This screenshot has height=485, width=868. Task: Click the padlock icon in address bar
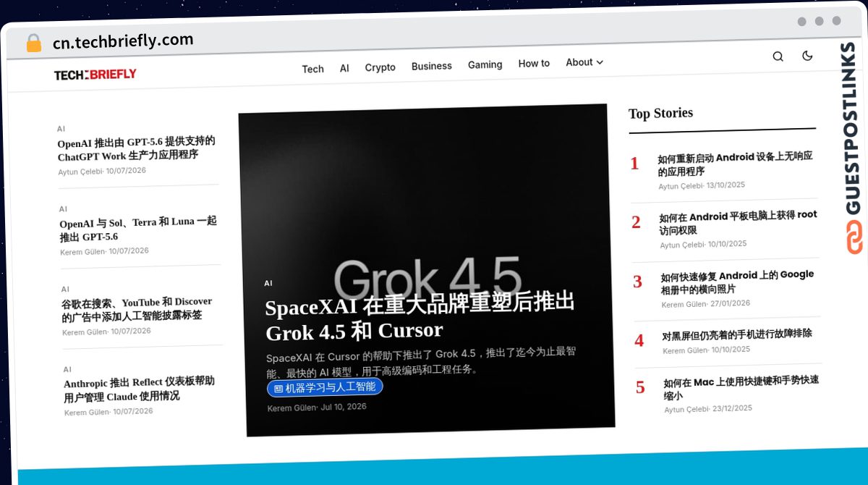coord(33,43)
